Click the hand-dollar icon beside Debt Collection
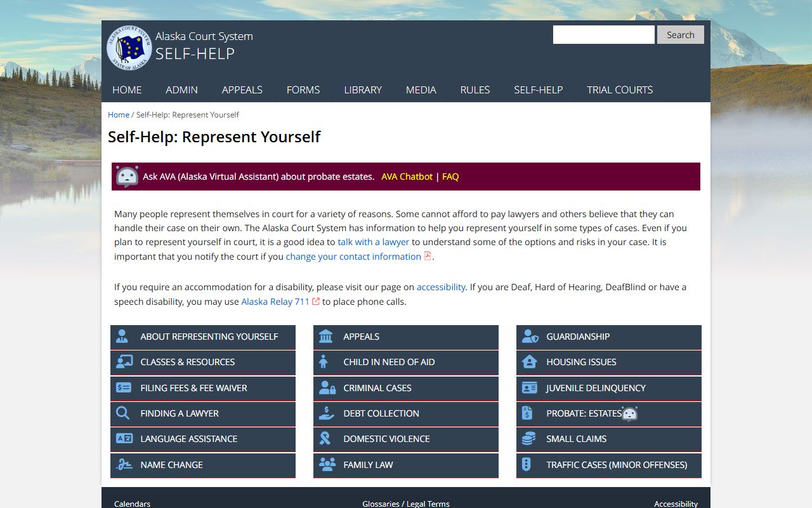 pyautogui.click(x=326, y=413)
